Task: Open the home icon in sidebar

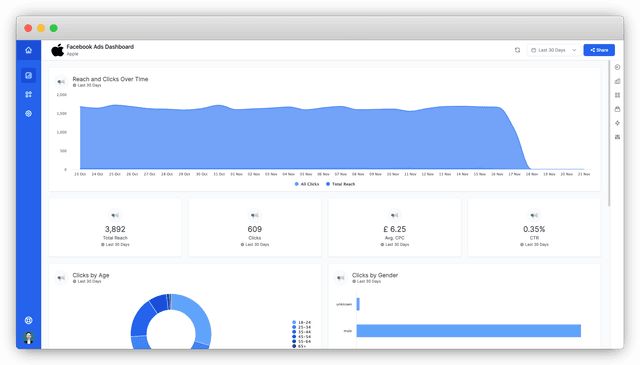Action: click(x=28, y=50)
